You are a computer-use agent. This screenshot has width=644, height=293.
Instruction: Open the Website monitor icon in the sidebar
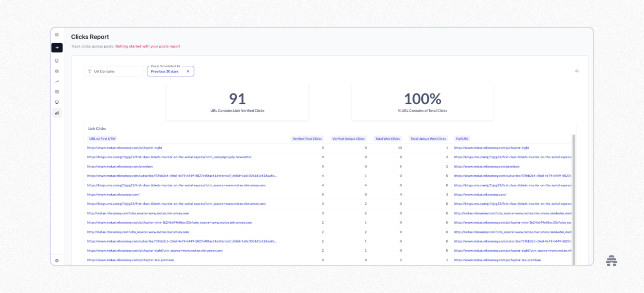tap(57, 102)
